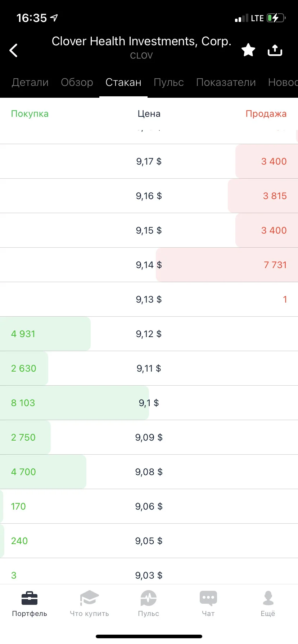Open the Пульс icon in bottom bar

coord(149,598)
